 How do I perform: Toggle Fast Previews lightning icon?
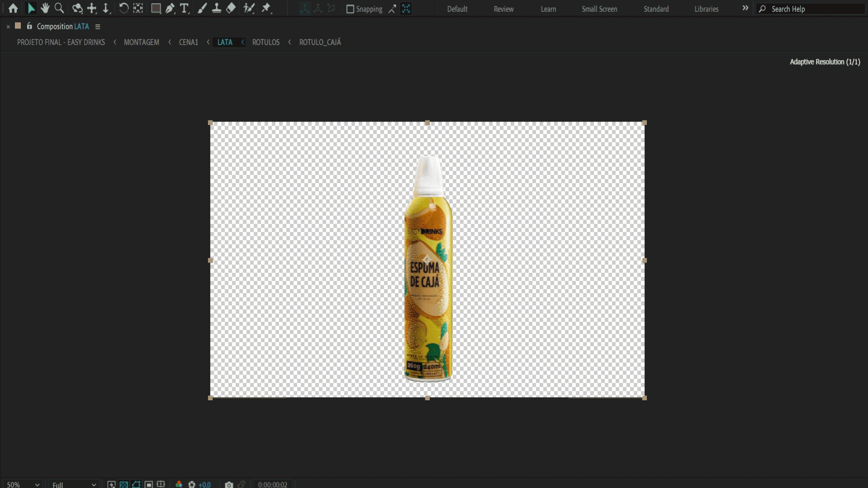[x=111, y=484]
